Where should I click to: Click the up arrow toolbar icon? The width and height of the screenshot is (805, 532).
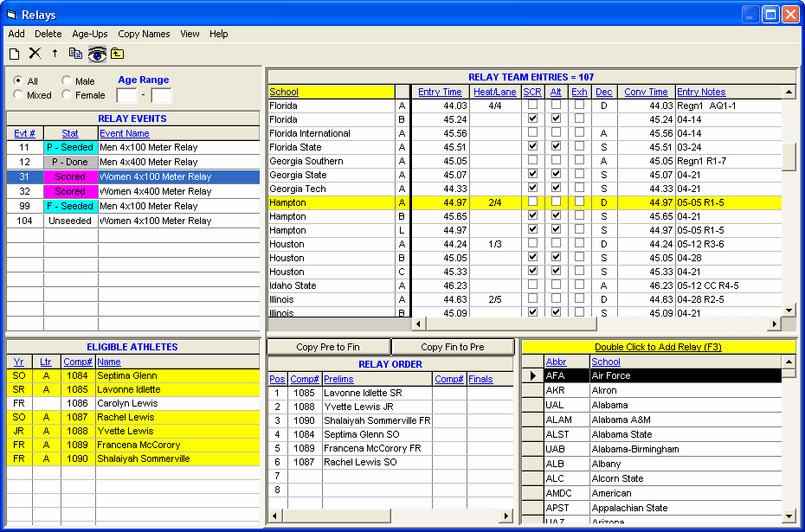coord(55,54)
